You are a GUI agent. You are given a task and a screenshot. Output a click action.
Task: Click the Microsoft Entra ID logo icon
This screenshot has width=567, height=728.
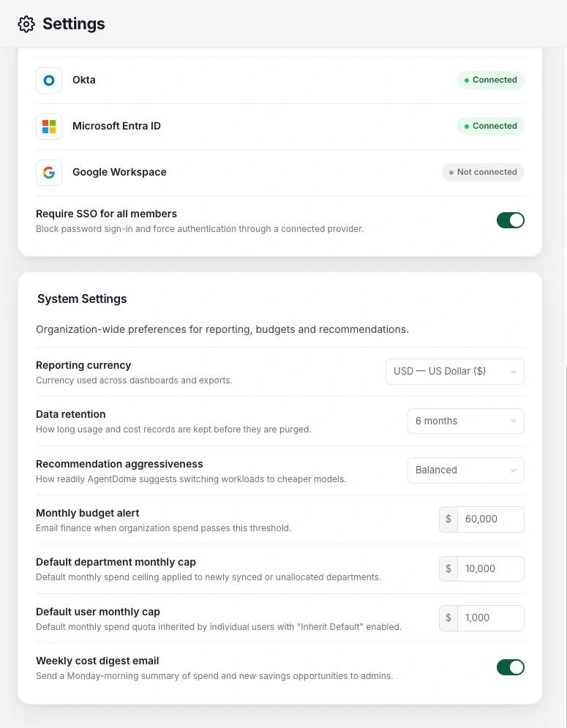coord(49,127)
